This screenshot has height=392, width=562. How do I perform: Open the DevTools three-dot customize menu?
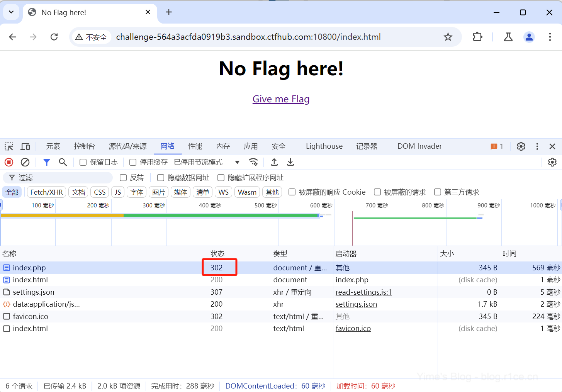(x=537, y=146)
